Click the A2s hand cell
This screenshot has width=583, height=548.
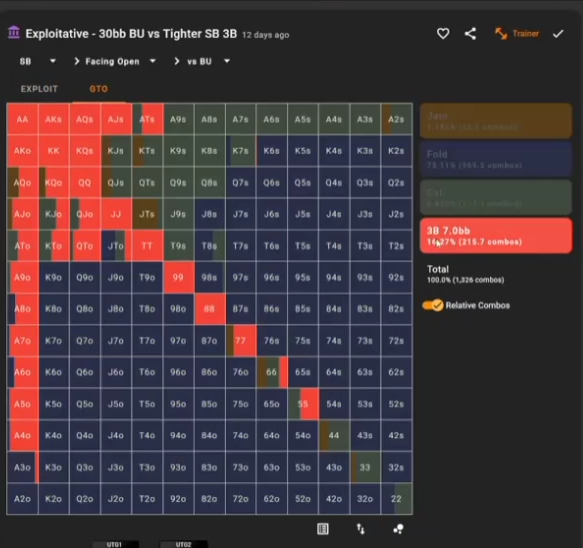396,119
